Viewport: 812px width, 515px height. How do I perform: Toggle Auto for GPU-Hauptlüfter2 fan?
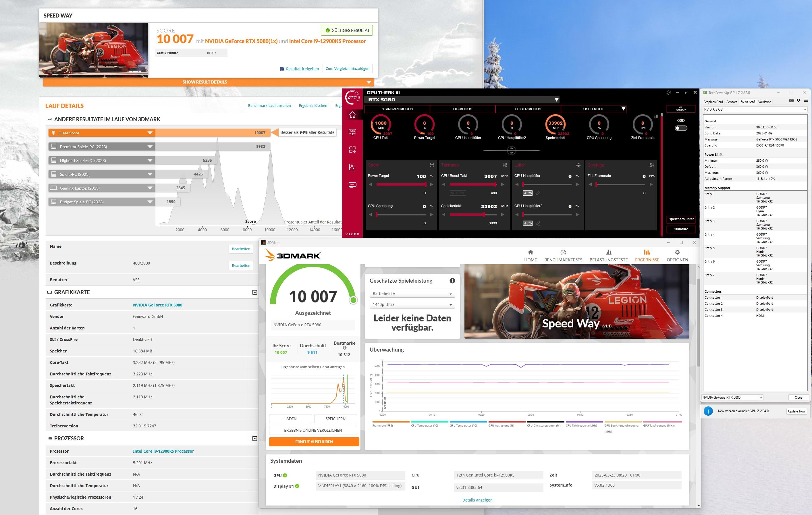click(x=528, y=223)
